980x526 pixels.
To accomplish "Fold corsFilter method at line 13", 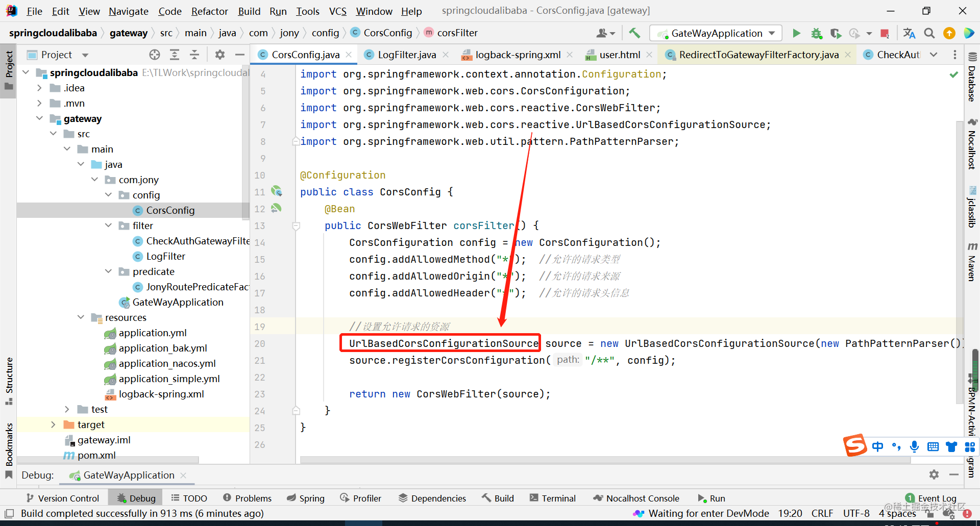I will click(x=296, y=226).
